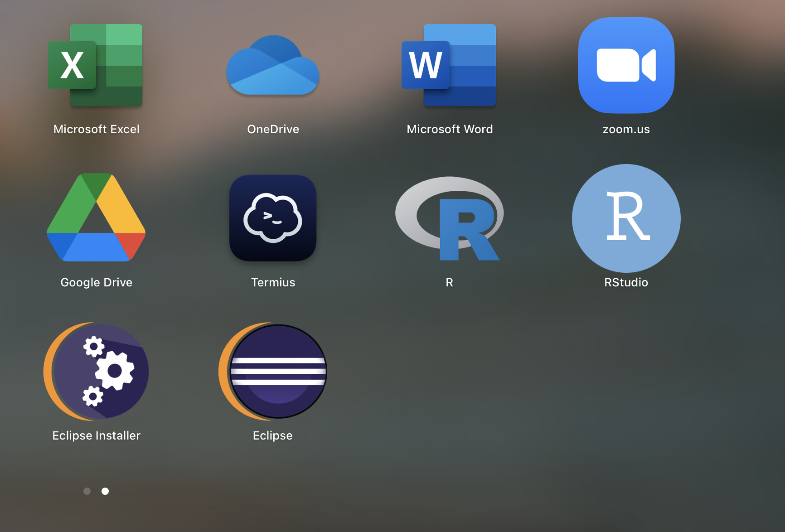Open the Microsoft Word app icon
This screenshot has height=532, width=785.
click(x=449, y=65)
